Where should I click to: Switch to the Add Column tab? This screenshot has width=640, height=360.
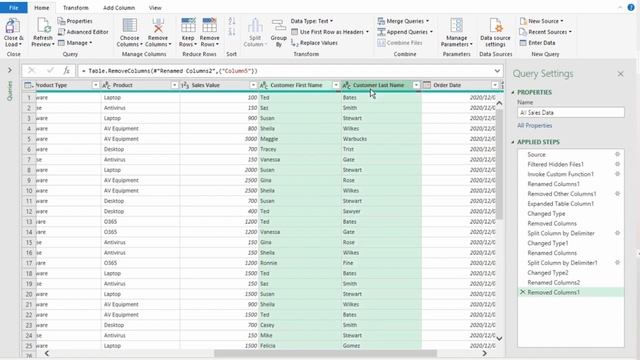tap(119, 8)
